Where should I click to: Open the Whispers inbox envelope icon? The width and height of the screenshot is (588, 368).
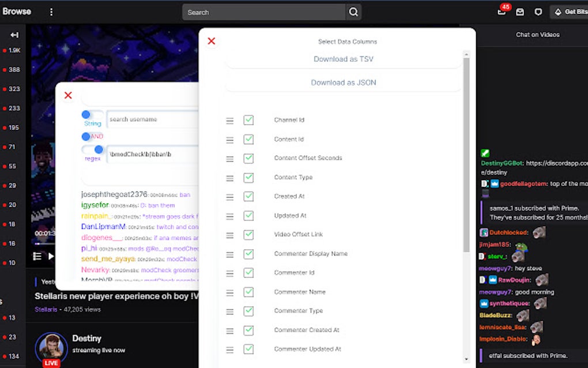click(520, 12)
